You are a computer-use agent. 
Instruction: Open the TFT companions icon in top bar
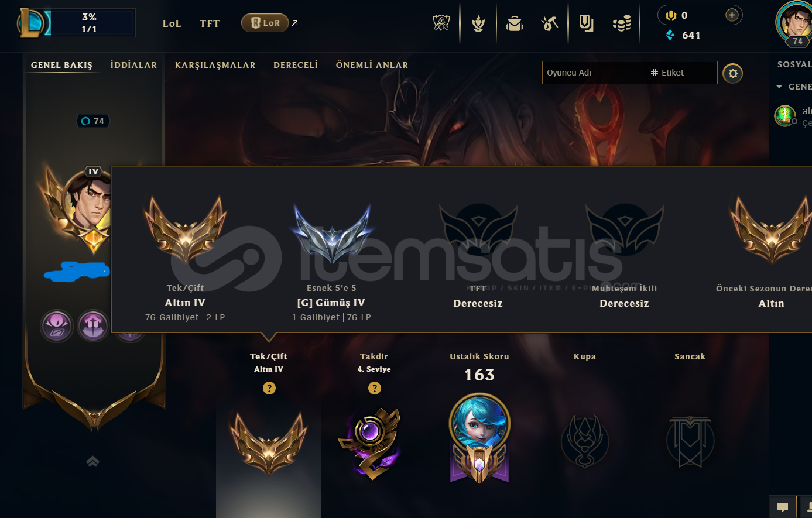(478, 23)
